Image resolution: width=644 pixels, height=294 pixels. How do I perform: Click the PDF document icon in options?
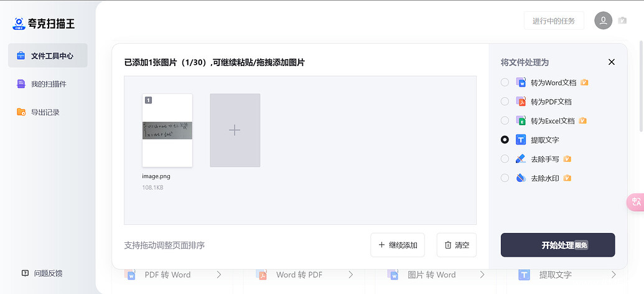521,102
